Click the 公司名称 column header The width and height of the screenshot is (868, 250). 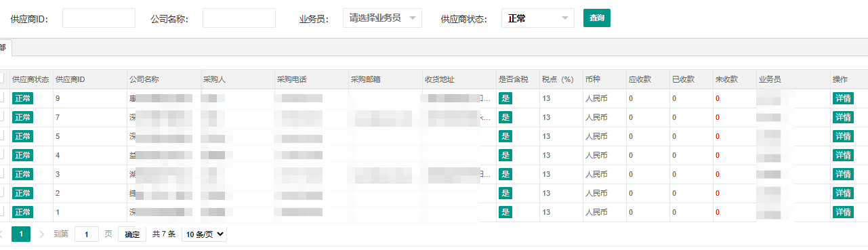tap(163, 79)
